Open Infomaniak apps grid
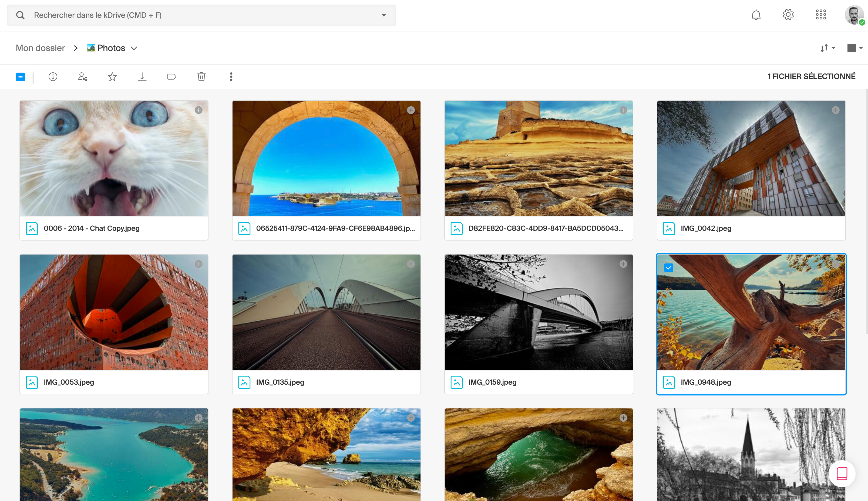868x501 pixels. point(821,15)
